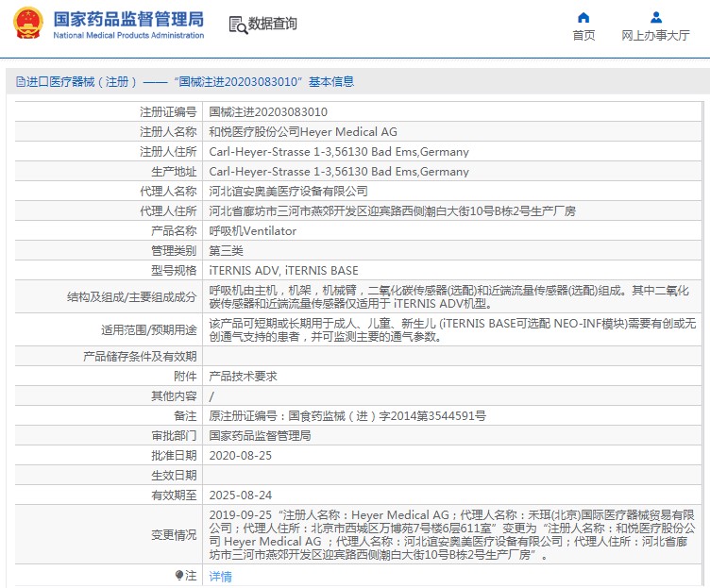This screenshot has width=710, height=588.
Task: Select approval date 2020-08-25
Action: (x=241, y=455)
